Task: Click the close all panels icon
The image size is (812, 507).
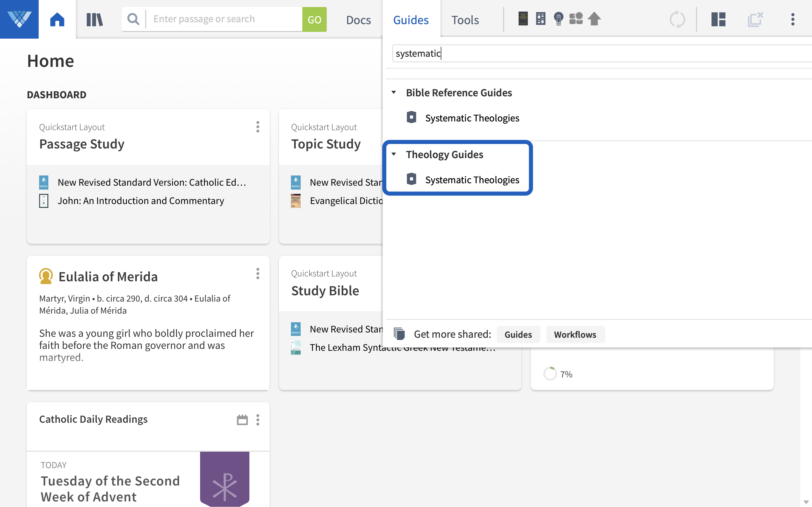Action: pyautogui.click(x=755, y=20)
